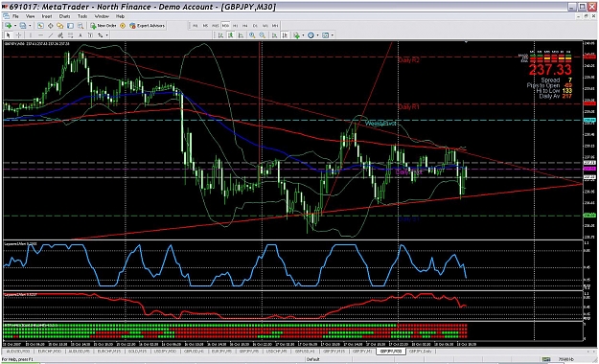Click the Daily R1 level label
Viewport: 599px width, 364px height.
pos(408,107)
